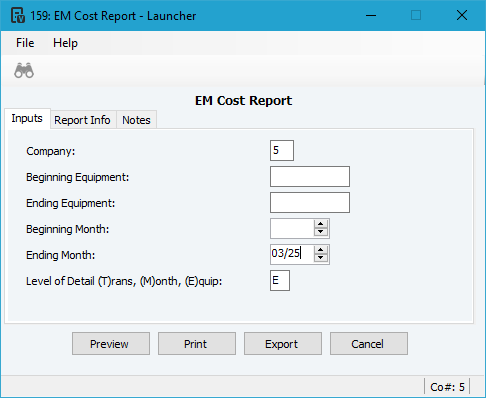Click the Print button
The height and width of the screenshot is (398, 486).
point(197,343)
